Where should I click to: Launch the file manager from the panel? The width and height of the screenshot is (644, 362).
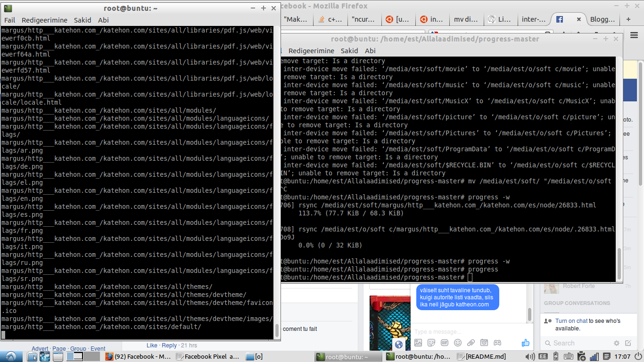[33, 356]
